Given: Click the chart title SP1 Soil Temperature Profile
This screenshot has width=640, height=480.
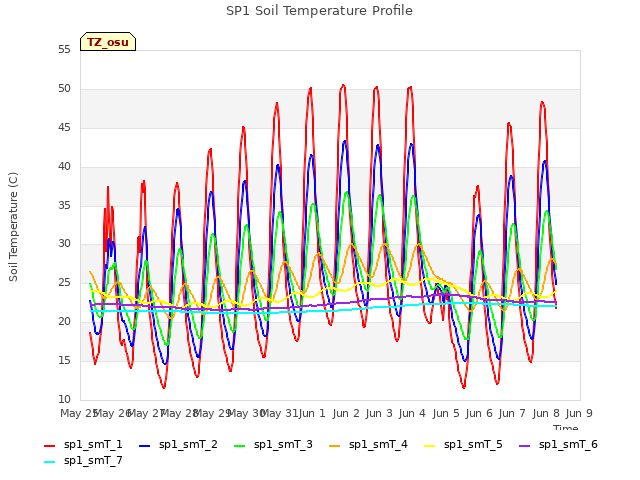Looking at the screenshot, I should pos(319,11).
